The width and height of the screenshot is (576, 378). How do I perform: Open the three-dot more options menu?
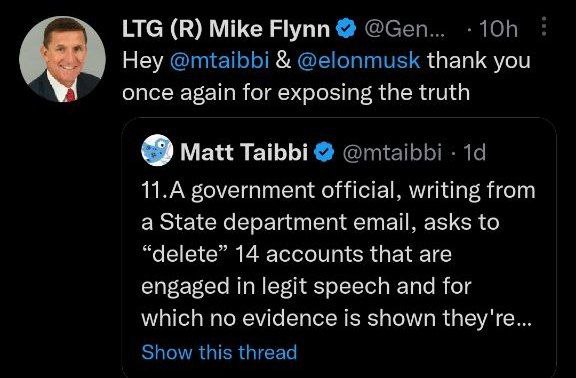pos(544,27)
